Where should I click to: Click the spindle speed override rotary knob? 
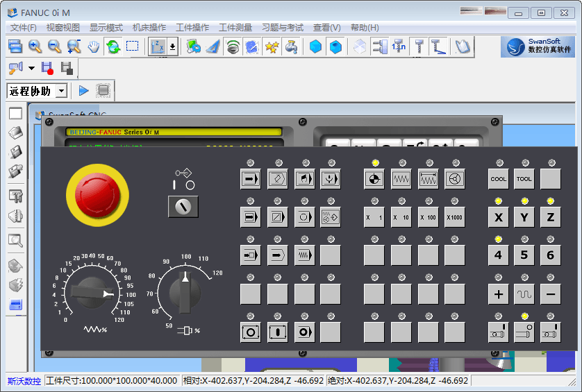(x=185, y=293)
